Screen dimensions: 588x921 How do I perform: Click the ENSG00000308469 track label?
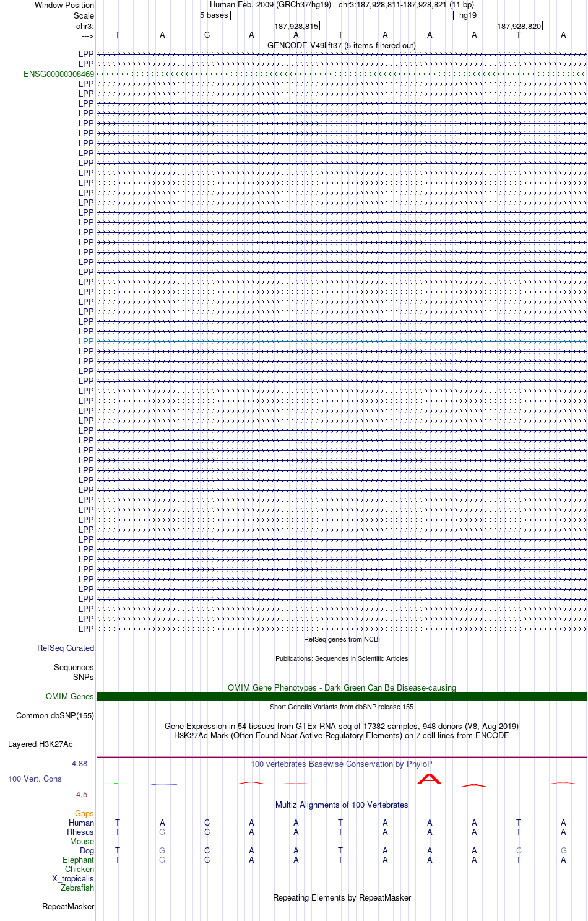coord(59,74)
